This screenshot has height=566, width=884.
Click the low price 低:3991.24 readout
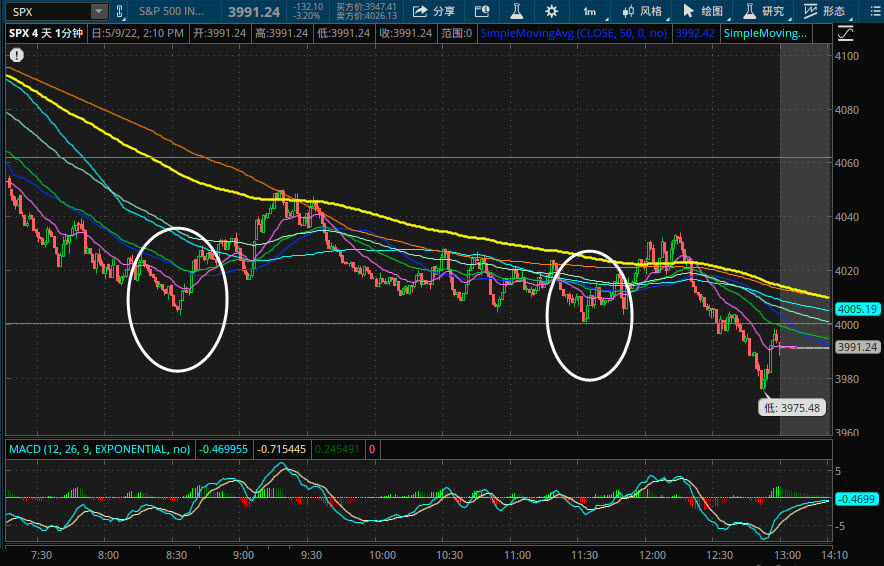343,33
